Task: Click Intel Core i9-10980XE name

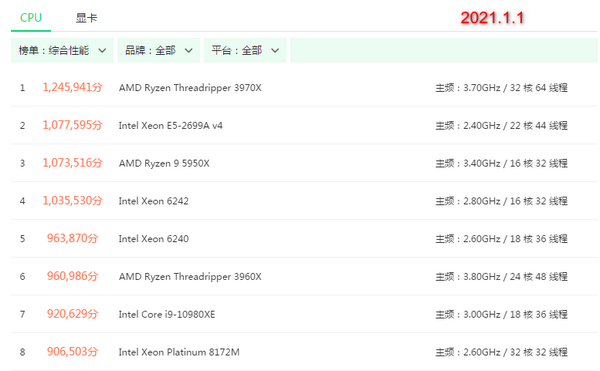Action: coord(166,314)
